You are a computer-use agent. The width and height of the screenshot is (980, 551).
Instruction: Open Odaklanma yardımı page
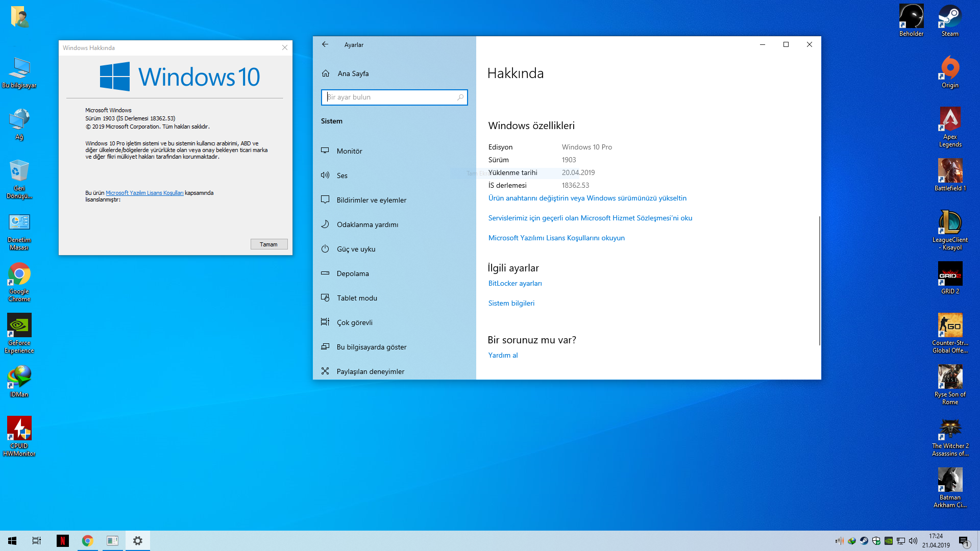(x=395, y=224)
